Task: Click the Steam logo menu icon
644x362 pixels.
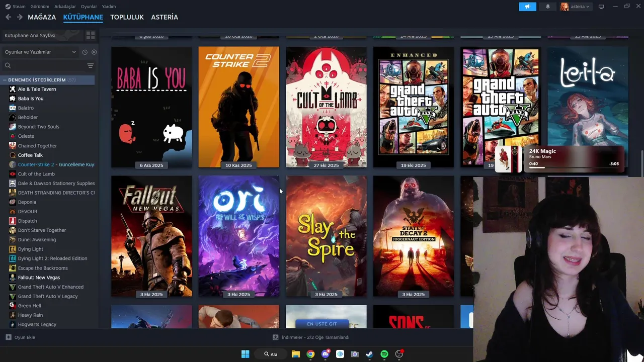Action: 8,7
